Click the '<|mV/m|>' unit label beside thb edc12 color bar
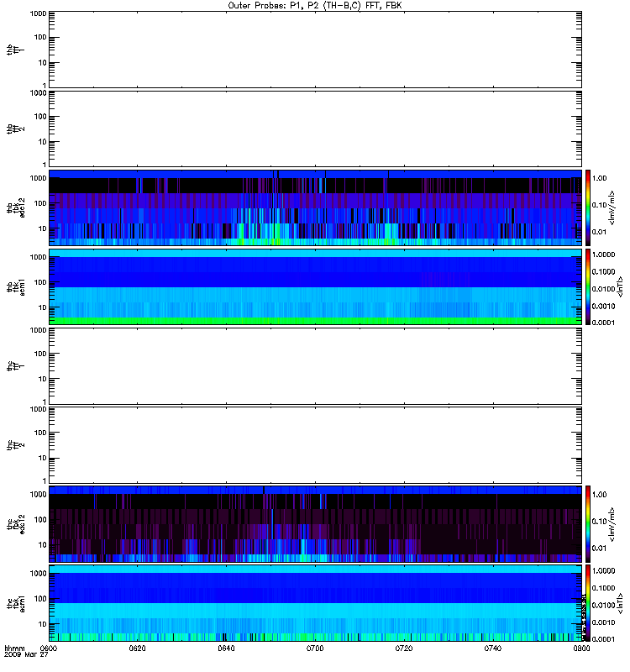The height and width of the screenshot is (672, 630). click(612, 207)
